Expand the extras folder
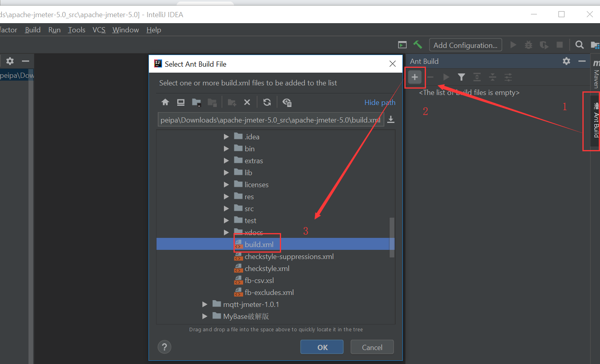 [226, 160]
